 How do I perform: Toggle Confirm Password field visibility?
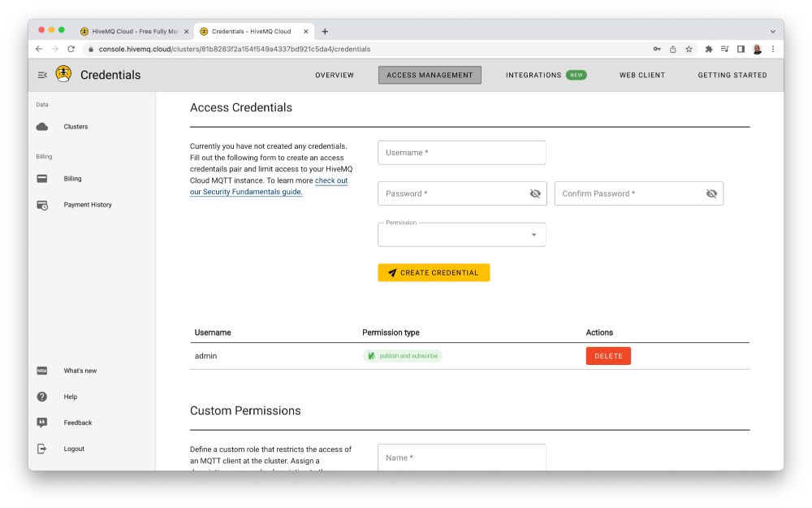pos(711,194)
